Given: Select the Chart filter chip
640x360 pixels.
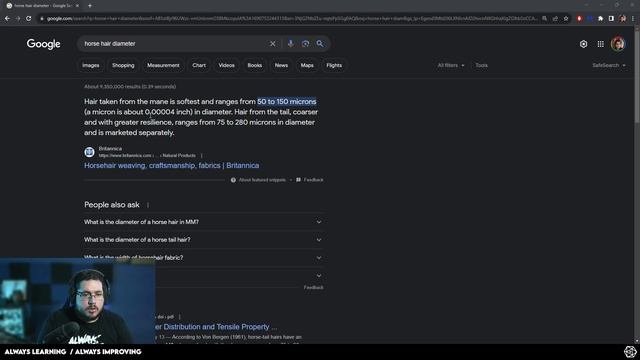Looking at the screenshot, I should pyautogui.click(x=199, y=65).
